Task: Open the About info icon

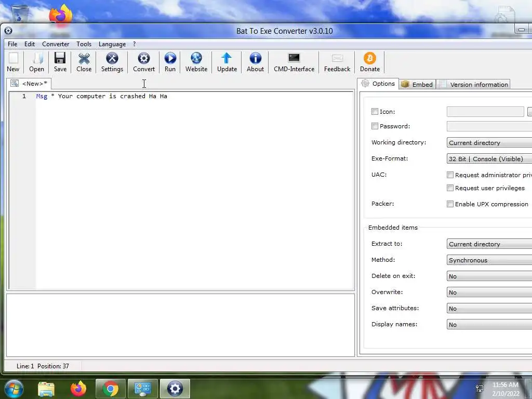Action: point(255,62)
